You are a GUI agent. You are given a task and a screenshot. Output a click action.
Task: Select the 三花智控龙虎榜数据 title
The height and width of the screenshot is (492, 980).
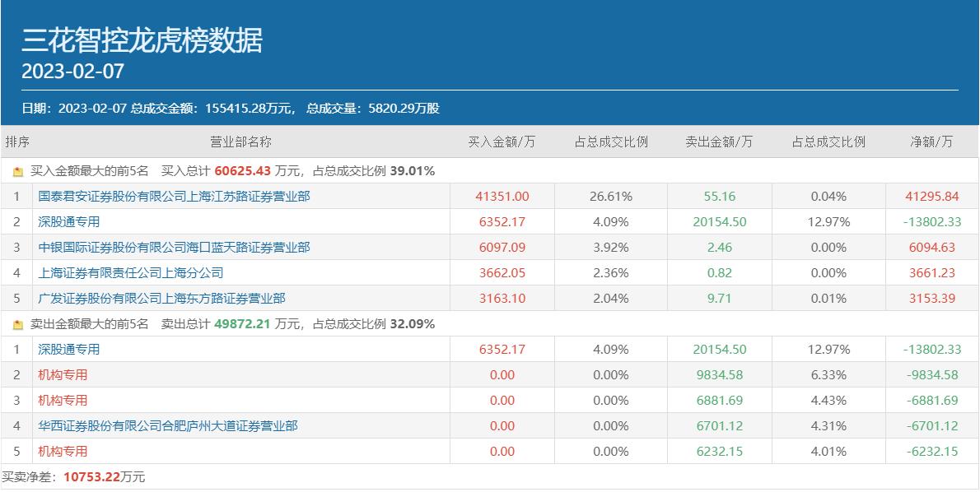click(x=142, y=41)
